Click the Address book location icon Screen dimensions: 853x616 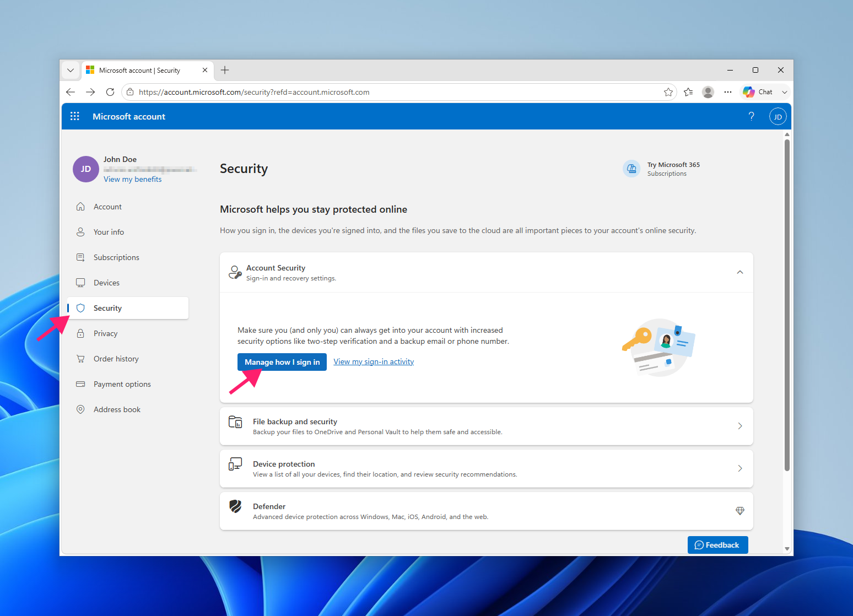pos(80,409)
